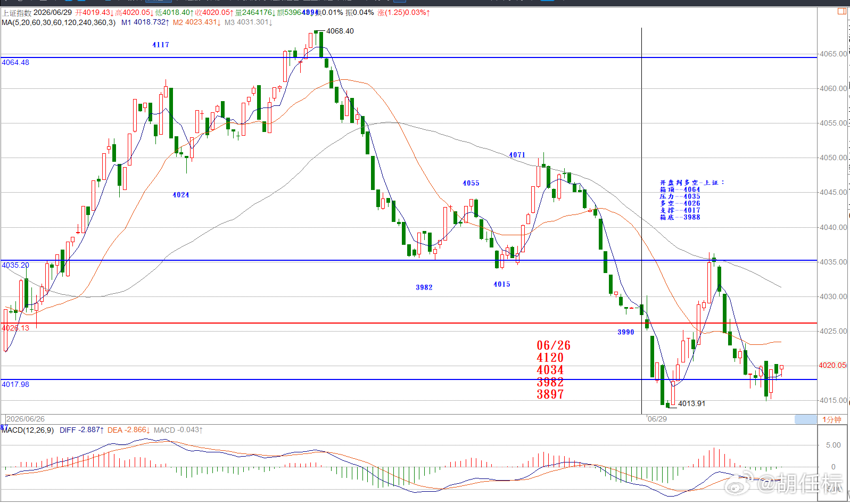Click the volume 量2464176 in header
This screenshot has width=850, height=504.
[256, 12]
